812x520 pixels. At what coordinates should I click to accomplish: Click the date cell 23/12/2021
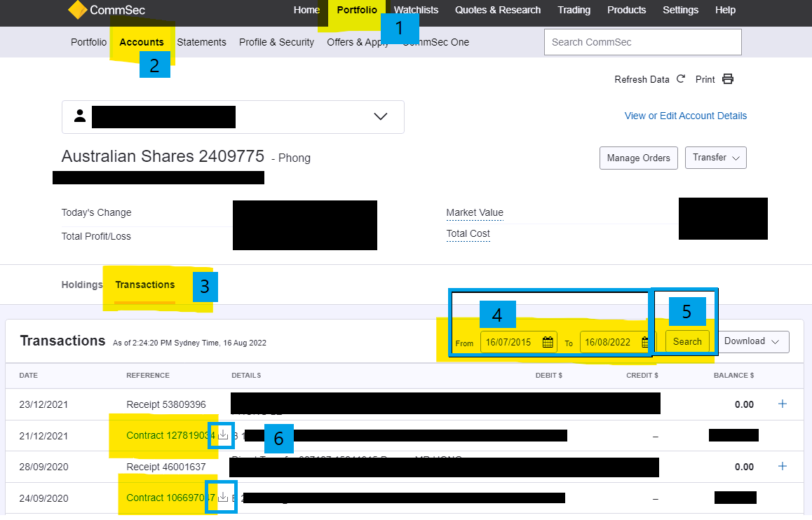[x=43, y=404]
